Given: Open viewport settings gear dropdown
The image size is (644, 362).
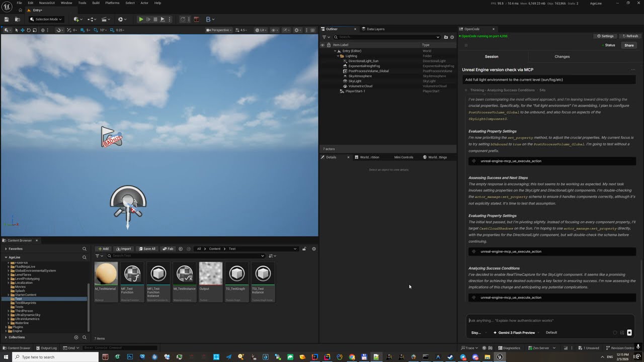Looking at the screenshot, I should 298,30.
